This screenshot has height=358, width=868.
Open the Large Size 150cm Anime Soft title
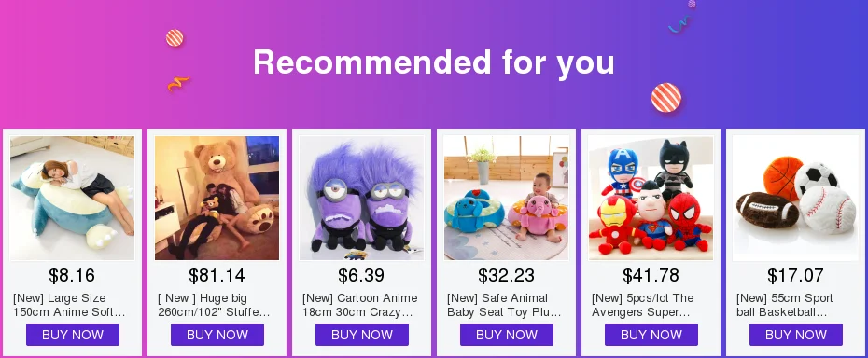pyautogui.click(x=69, y=305)
